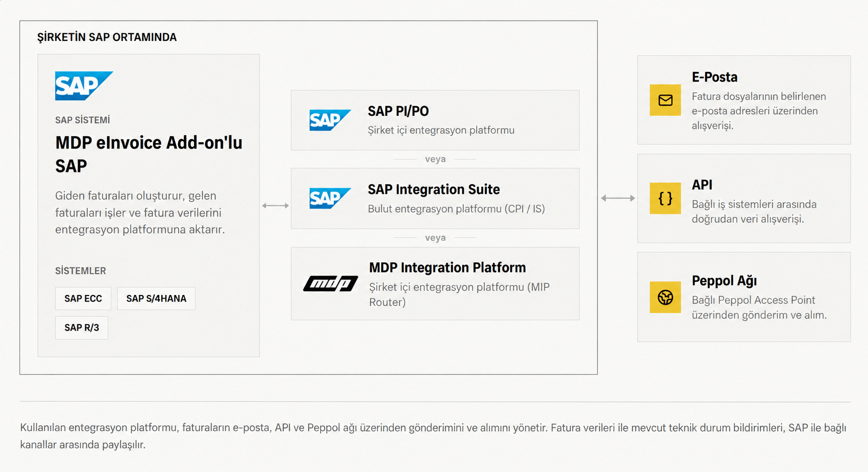The image size is (868, 472).
Task: Click the Peppol Ağı heading
Action: pos(724,281)
